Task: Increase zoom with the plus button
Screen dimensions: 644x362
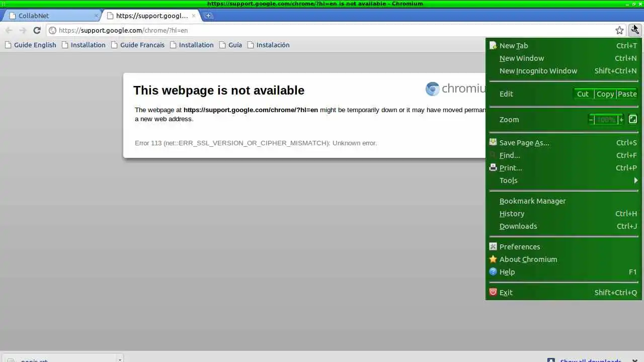Action: [621, 120]
